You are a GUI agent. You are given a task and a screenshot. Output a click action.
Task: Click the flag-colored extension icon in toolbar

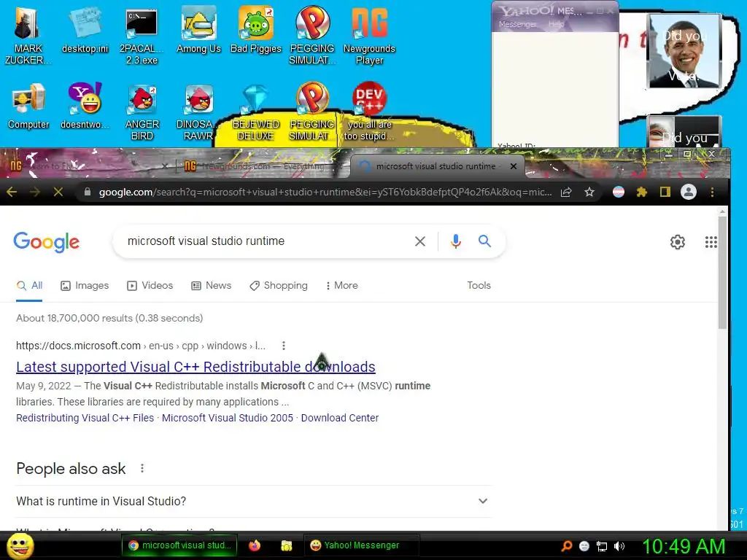(619, 192)
